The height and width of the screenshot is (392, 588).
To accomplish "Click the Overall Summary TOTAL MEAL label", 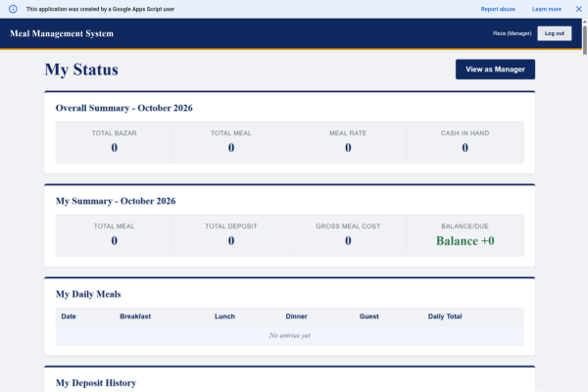I will (x=231, y=133).
